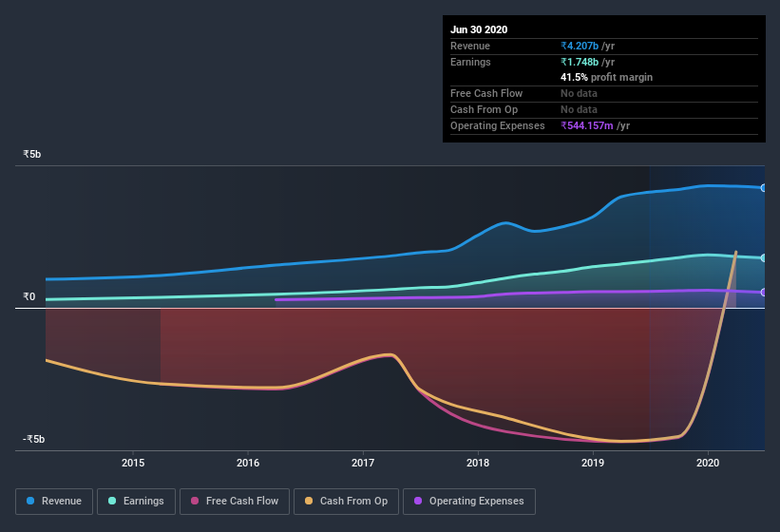Image resolution: width=780 pixels, height=532 pixels.
Task: Click the 2018 x-axis label
Action: 478,463
